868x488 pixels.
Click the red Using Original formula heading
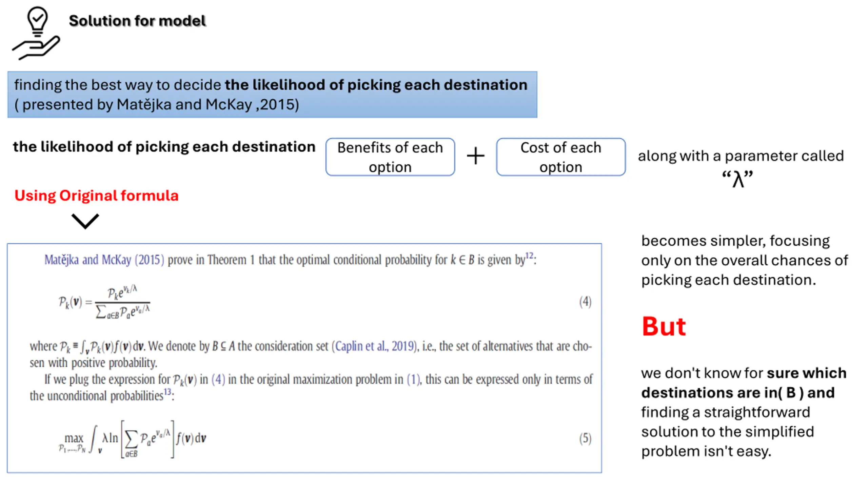tap(96, 196)
